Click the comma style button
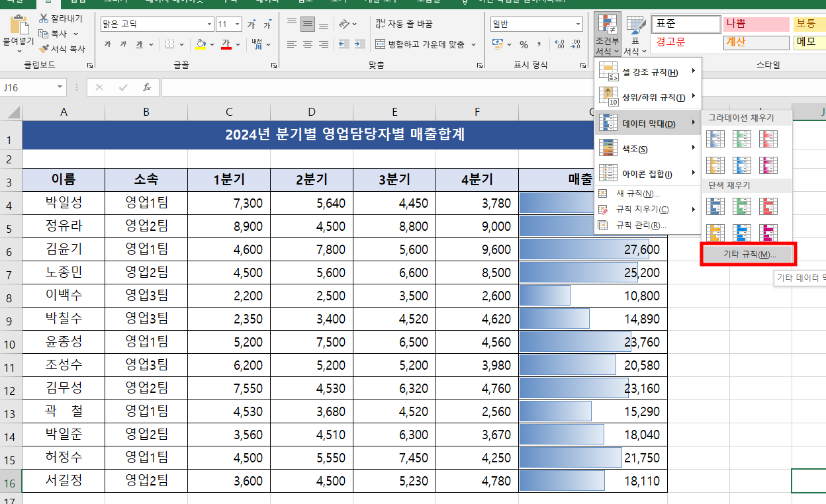826x504 pixels. [x=539, y=44]
